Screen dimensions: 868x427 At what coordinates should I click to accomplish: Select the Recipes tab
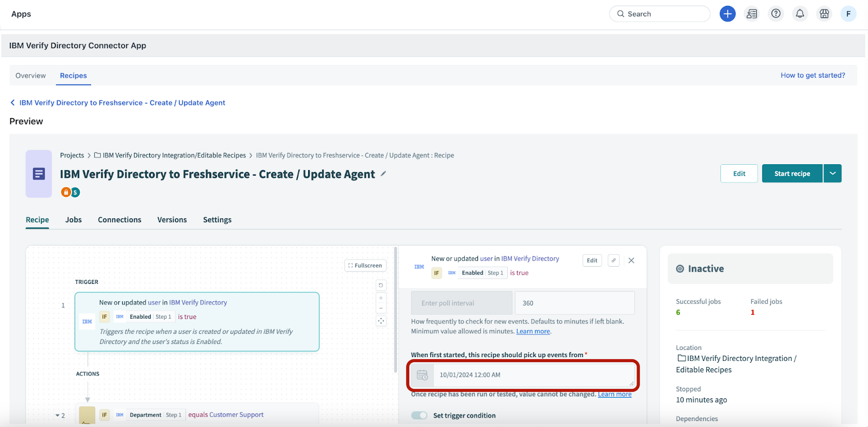point(73,75)
